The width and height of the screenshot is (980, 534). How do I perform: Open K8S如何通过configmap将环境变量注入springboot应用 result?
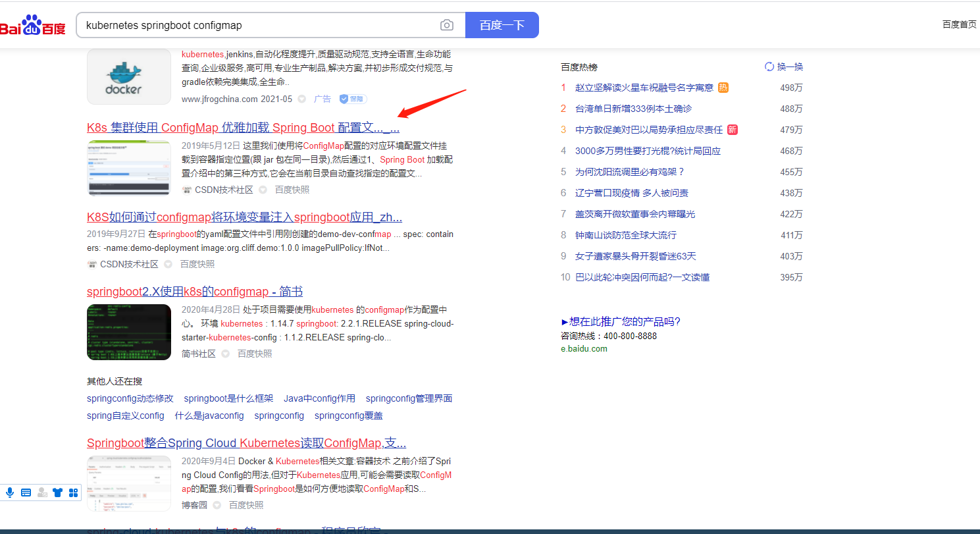click(x=244, y=217)
